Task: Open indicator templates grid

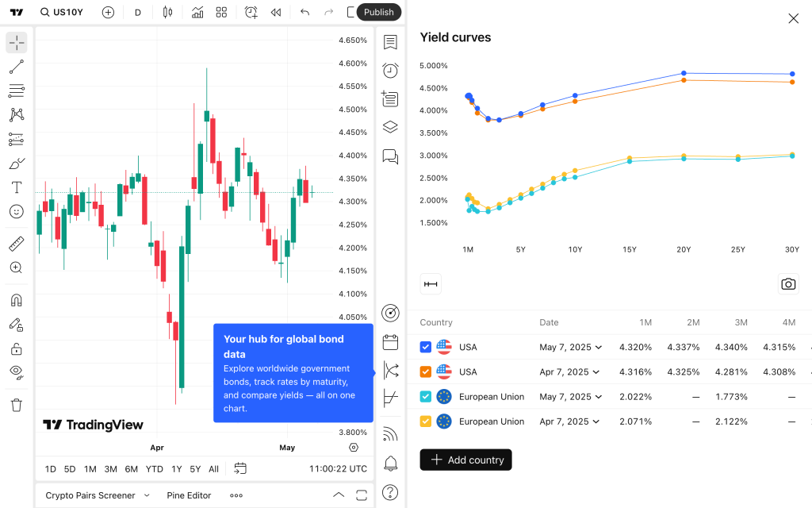Action: tap(222, 12)
